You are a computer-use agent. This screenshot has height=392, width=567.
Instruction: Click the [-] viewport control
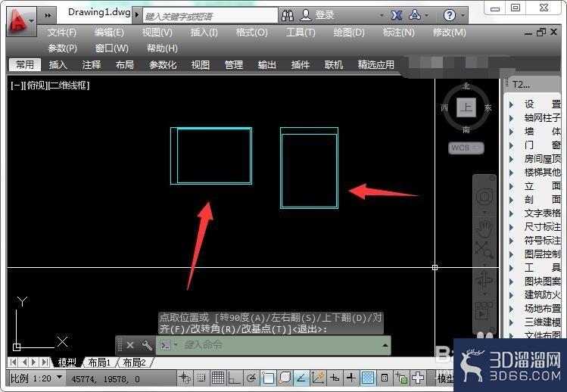pos(17,86)
